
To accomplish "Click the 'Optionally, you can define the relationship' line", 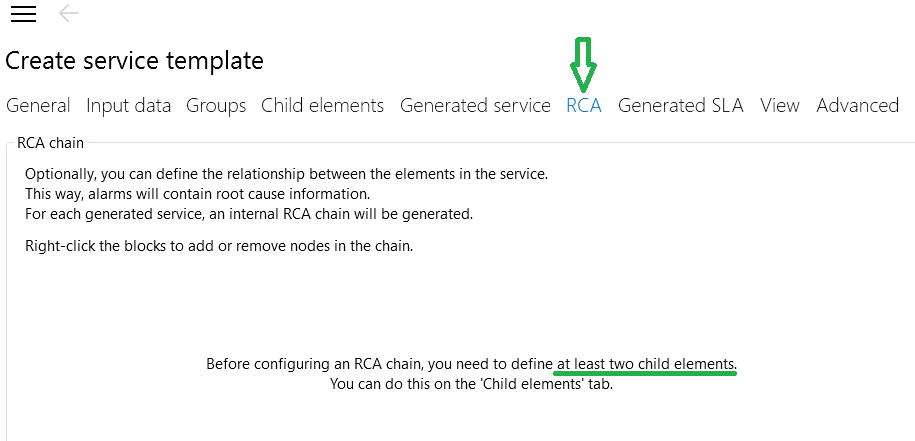I will pos(286,174).
